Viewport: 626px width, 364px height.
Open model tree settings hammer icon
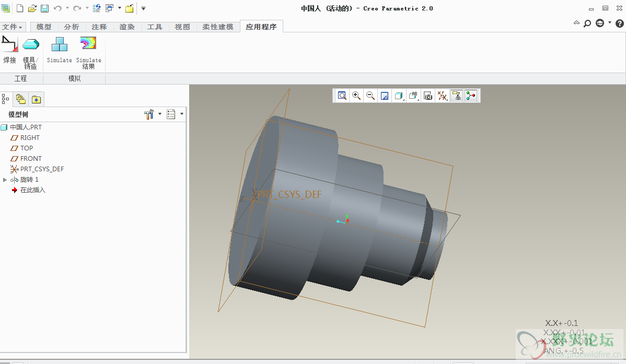(x=149, y=114)
